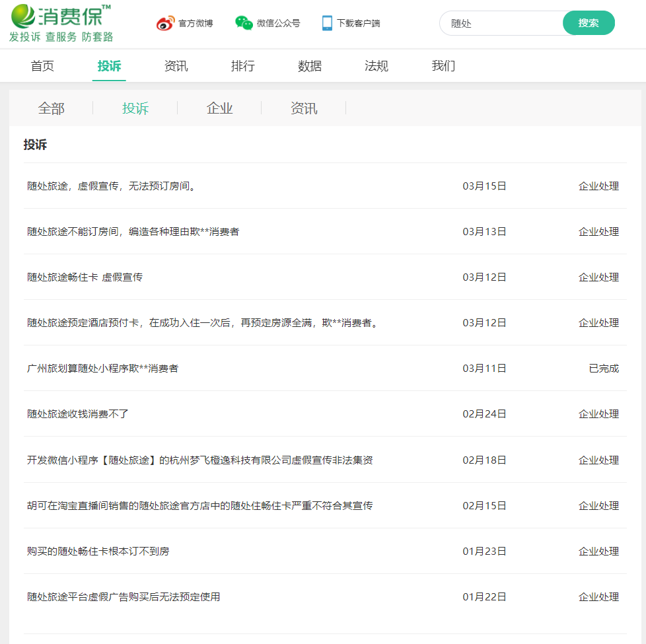
Task: Open complaint 广州旅划算随处小程序
Action: [x=102, y=369]
